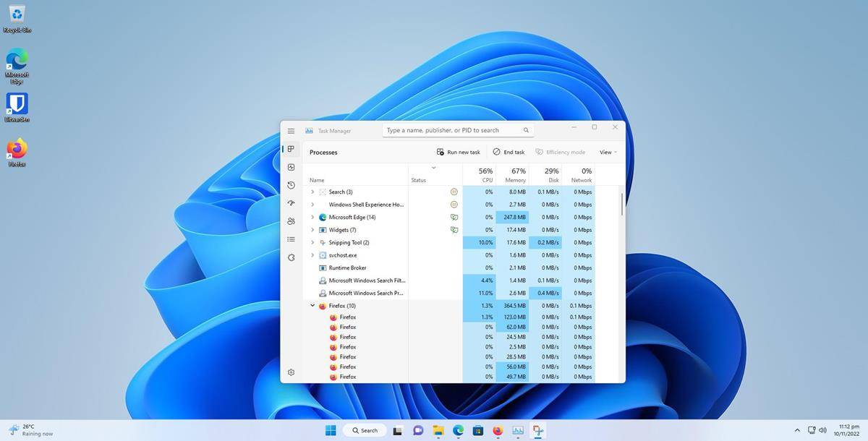
Task: Open the Startup apps page
Action: point(291,203)
